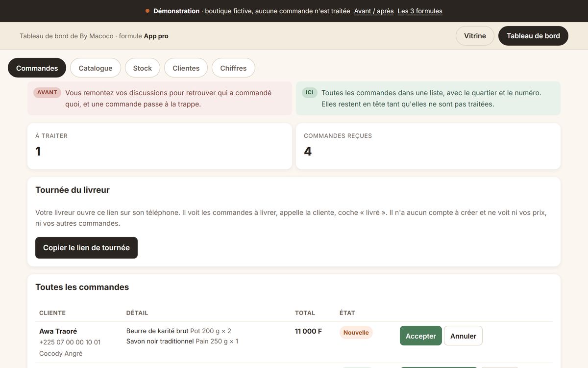Open the 'Les 3 formules' link

tap(420, 11)
